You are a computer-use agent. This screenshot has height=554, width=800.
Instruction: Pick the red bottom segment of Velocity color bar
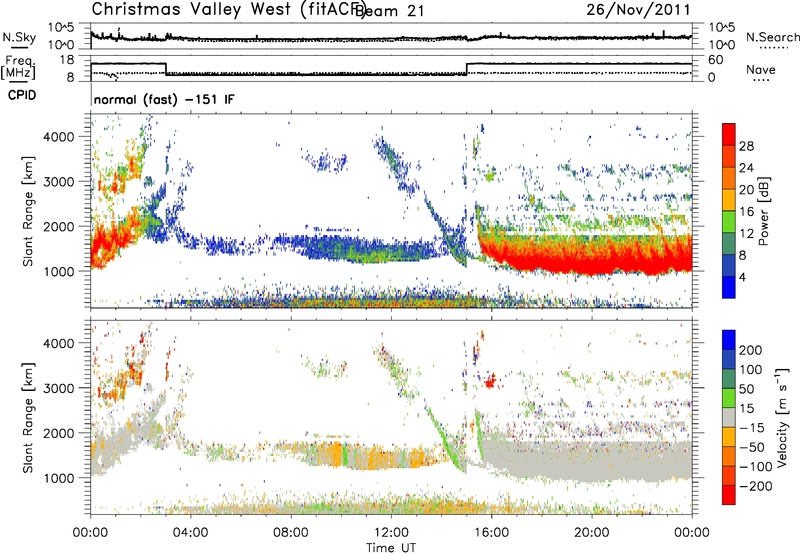coord(729,495)
